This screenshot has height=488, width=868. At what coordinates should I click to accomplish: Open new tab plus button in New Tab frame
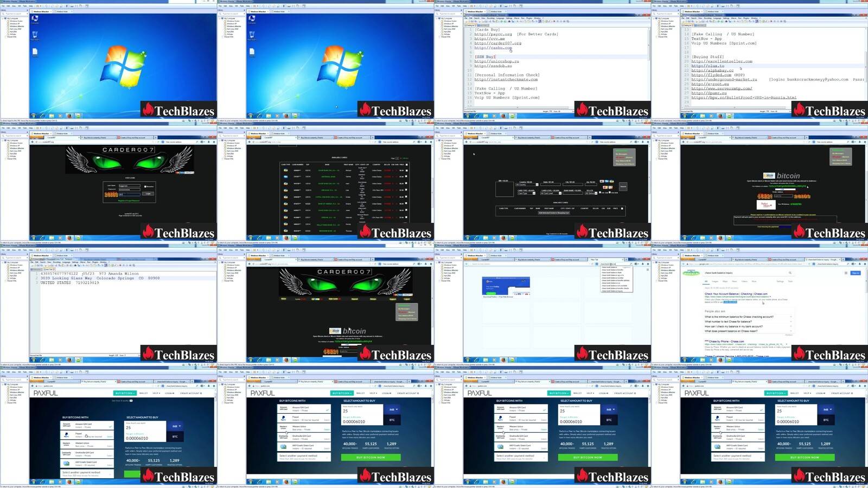[x=626, y=260]
